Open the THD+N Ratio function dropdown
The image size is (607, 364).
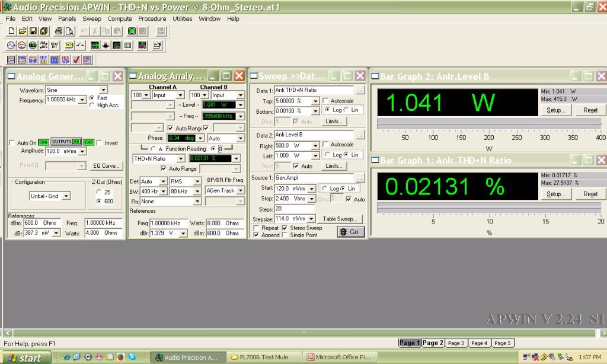tap(180, 159)
